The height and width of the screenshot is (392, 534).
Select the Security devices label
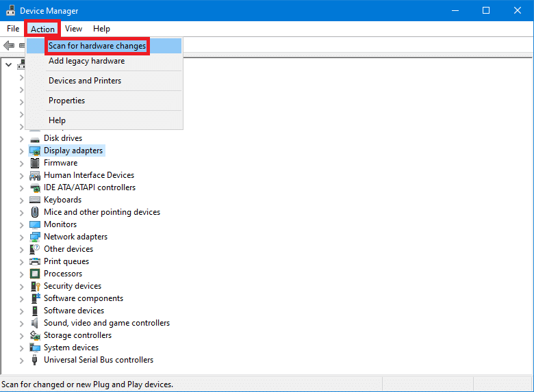(x=73, y=286)
